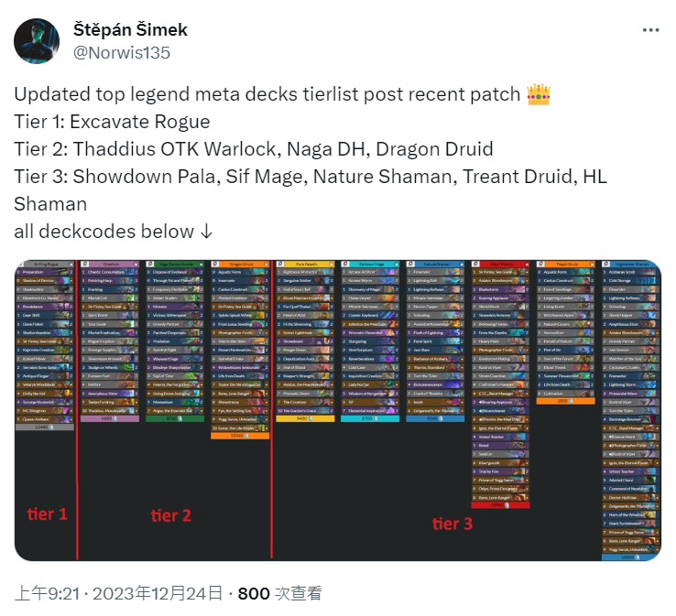
Task: Click the red tier 2 label in the image
Action: point(170,515)
